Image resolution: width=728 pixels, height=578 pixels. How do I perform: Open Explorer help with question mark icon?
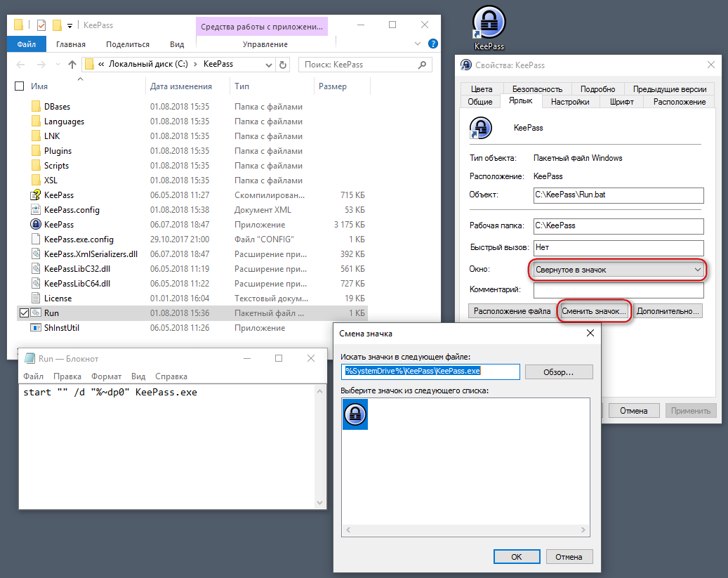(x=432, y=44)
